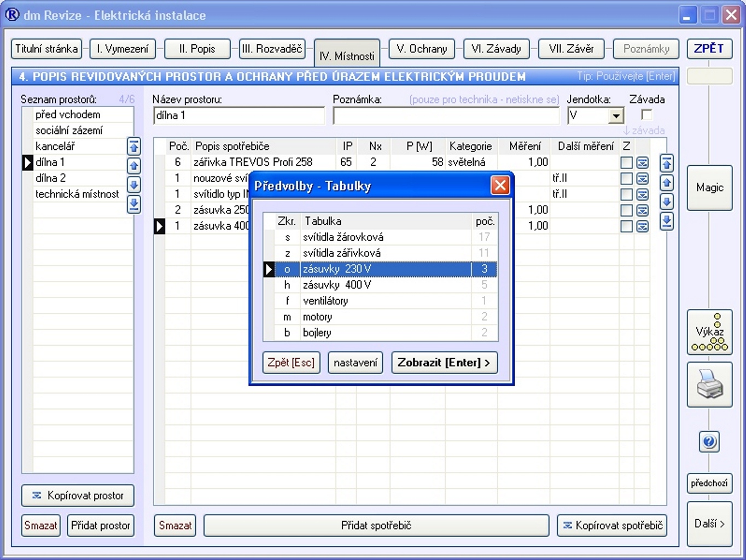Switch to the V. Ochrany tab
746x560 pixels.
point(422,49)
